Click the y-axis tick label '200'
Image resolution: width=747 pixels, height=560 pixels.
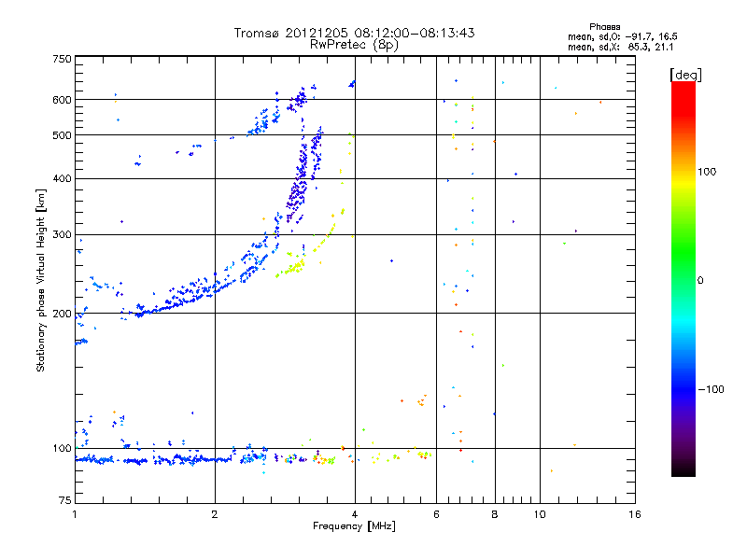(x=62, y=314)
